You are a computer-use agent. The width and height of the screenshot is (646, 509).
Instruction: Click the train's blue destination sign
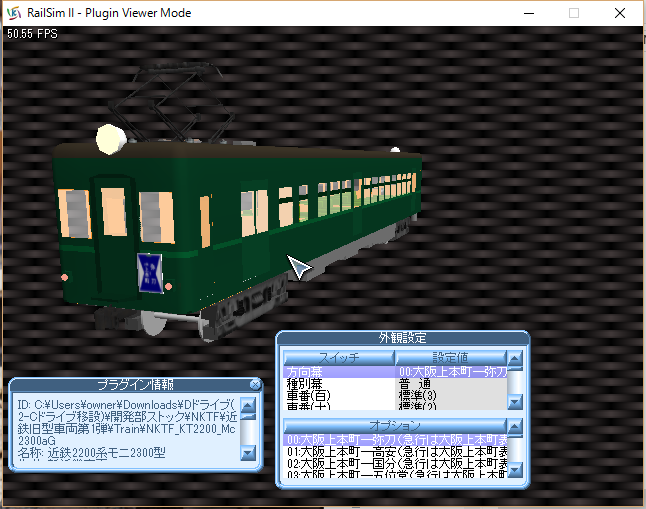click(x=150, y=273)
